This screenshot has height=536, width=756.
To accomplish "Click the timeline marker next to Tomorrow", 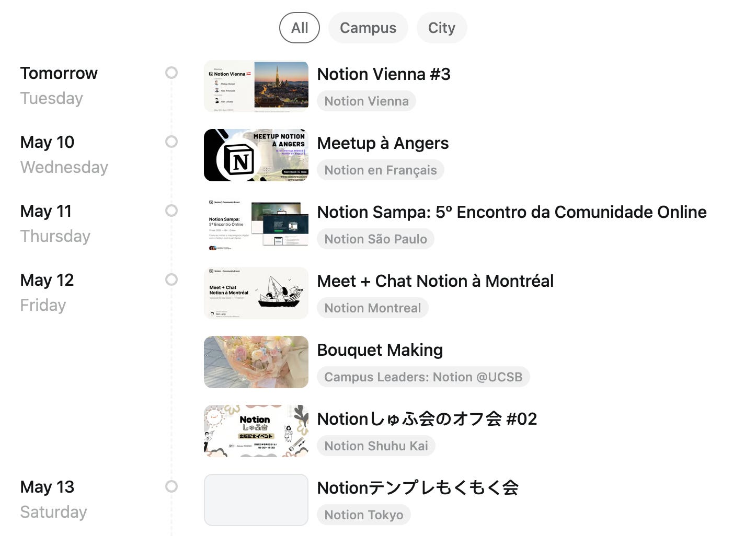I will (x=171, y=73).
